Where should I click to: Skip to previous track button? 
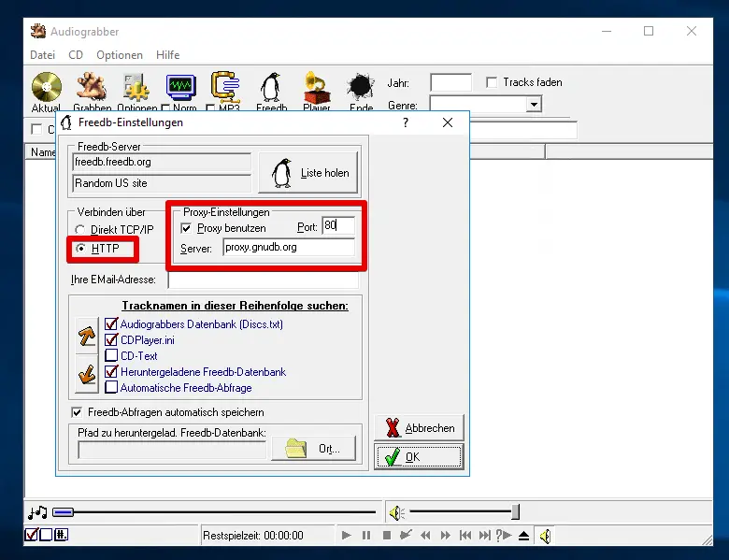pyautogui.click(x=465, y=536)
